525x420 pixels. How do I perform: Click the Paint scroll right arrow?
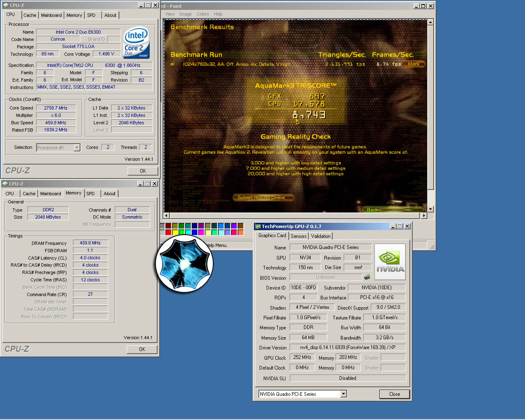click(x=424, y=215)
